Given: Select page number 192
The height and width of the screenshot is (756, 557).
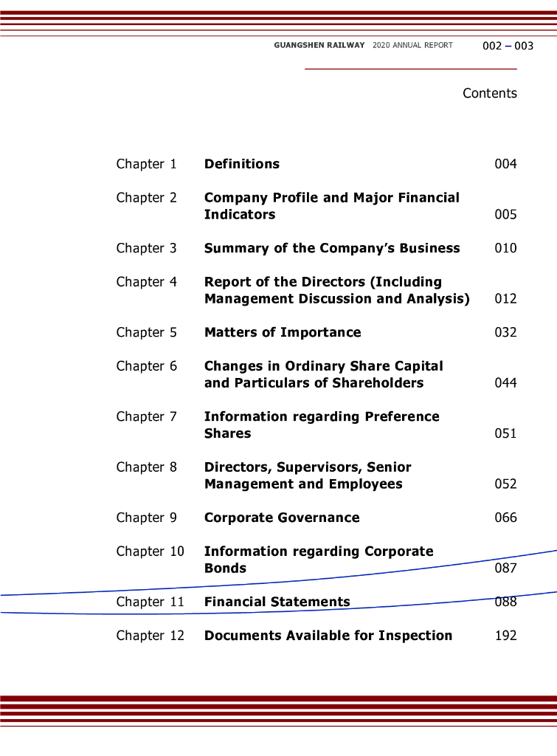Looking at the screenshot, I should click(505, 636).
